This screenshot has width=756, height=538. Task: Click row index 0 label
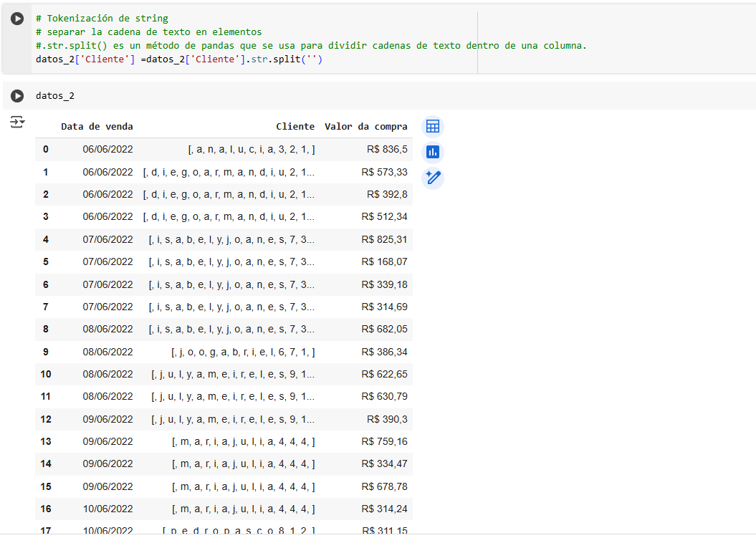pos(46,150)
